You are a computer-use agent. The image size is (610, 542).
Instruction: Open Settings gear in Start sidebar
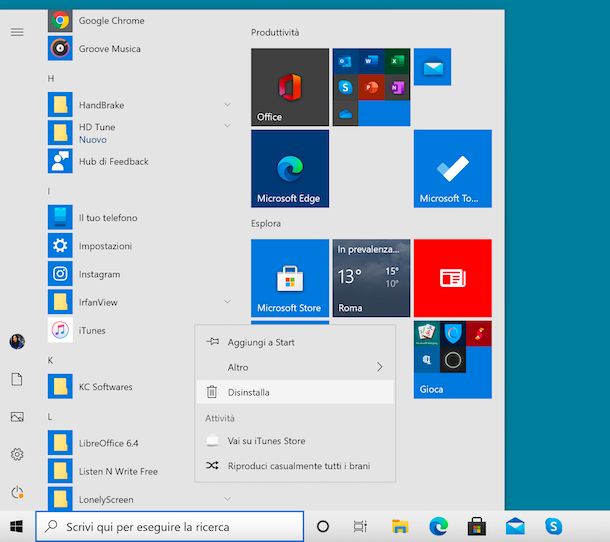(17, 454)
